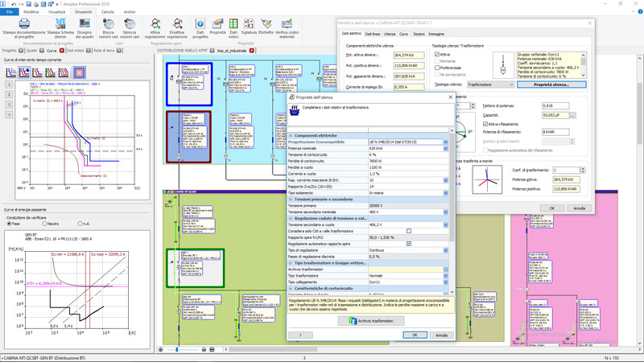Select second highlighted curve tool icon

24,72
